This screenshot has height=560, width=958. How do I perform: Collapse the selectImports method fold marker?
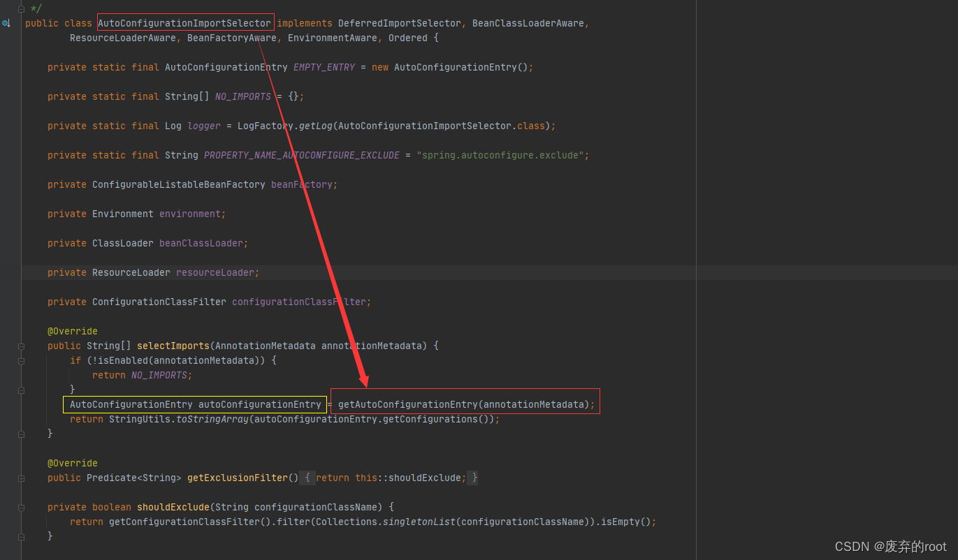[21, 346]
